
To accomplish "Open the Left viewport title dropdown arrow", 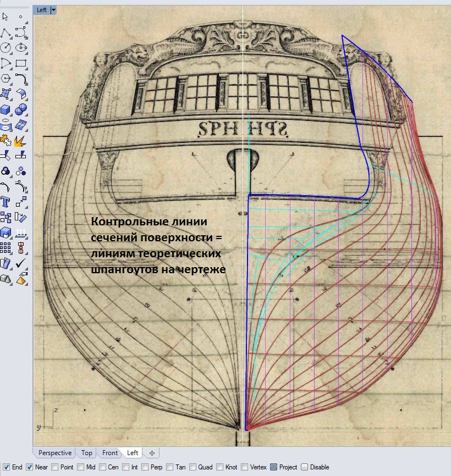I will click(x=53, y=10).
